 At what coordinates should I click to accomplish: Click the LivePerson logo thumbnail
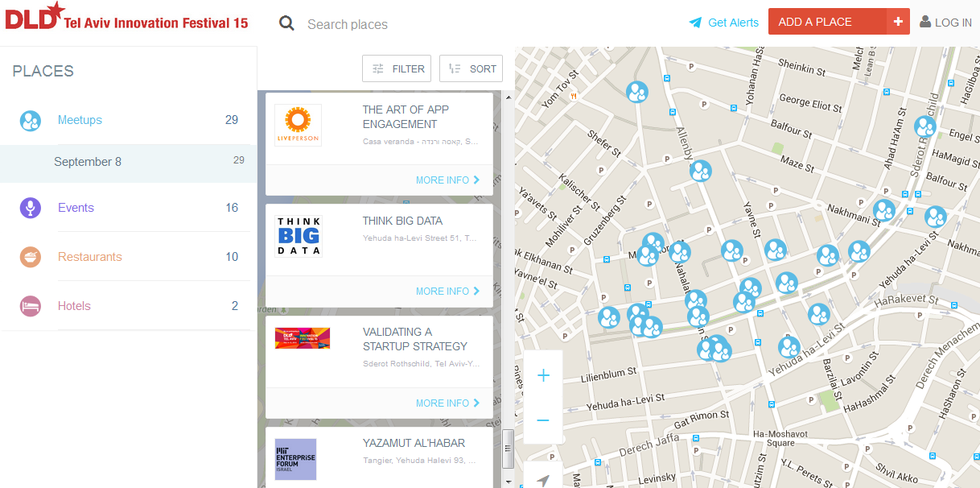298,125
